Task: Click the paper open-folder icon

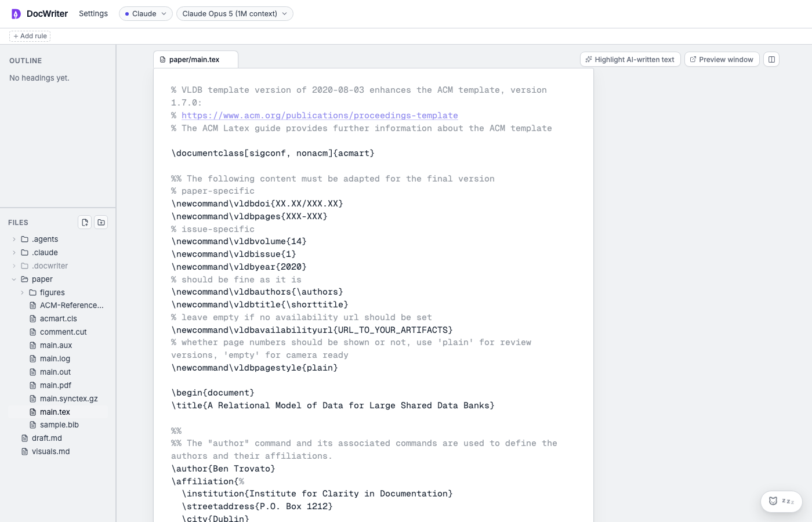Action: tap(24, 279)
